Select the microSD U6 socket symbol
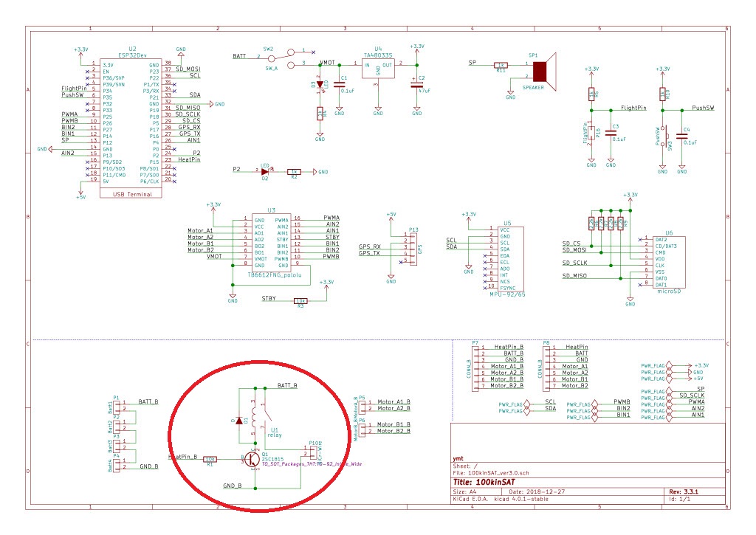The width and height of the screenshot is (756, 535). pyautogui.click(x=668, y=262)
